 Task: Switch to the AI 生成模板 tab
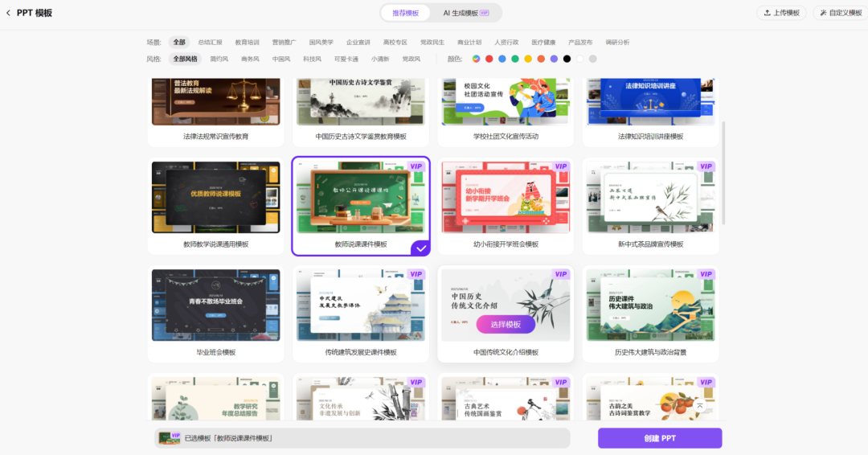(x=465, y=13)
